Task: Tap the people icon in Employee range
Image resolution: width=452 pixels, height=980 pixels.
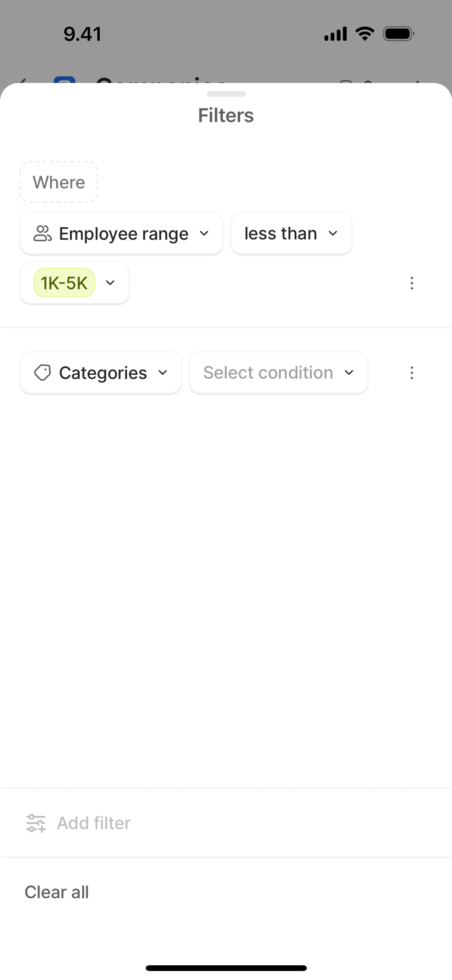Action: click(x=42, y=234)
